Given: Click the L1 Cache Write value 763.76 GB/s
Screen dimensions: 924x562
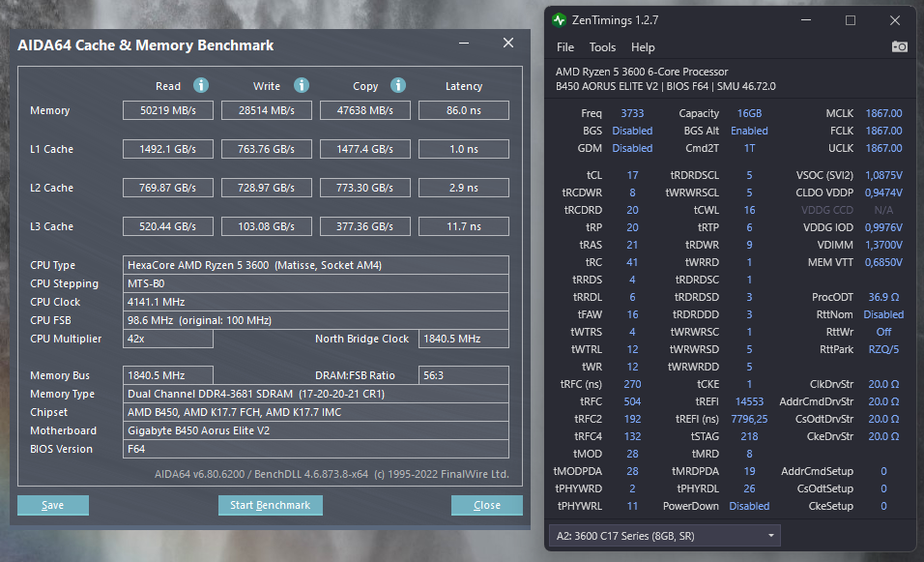Looking at the screenshot, I should pyautogui.click(x=267, y=149).
